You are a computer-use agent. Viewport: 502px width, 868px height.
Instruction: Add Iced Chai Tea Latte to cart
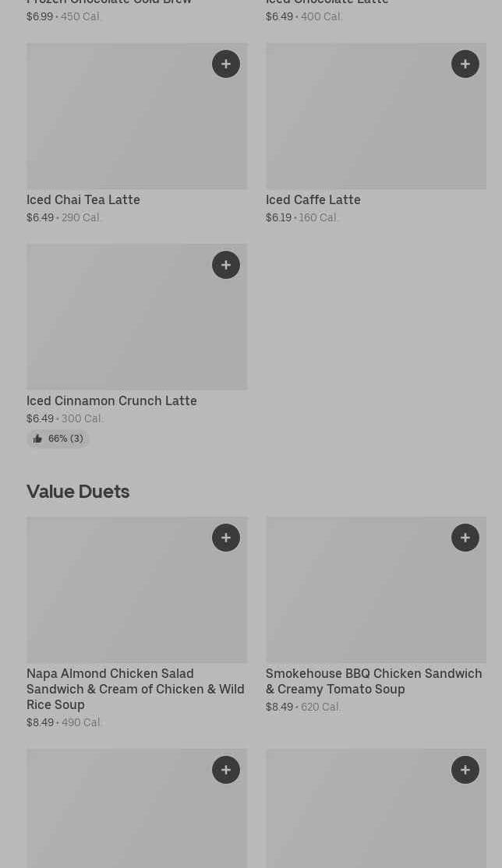(226, 64)
